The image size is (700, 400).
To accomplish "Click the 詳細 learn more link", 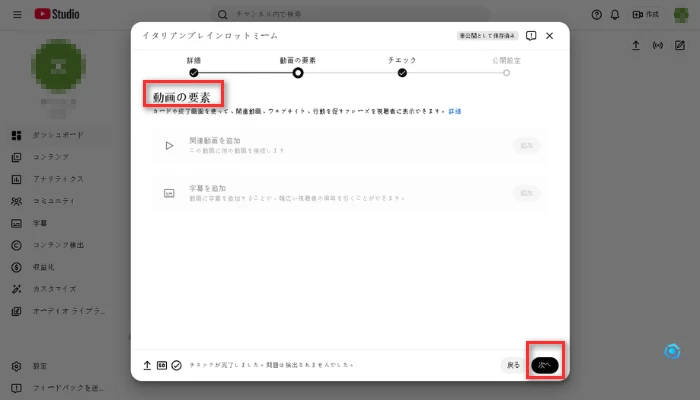I will tap(454, 111).
